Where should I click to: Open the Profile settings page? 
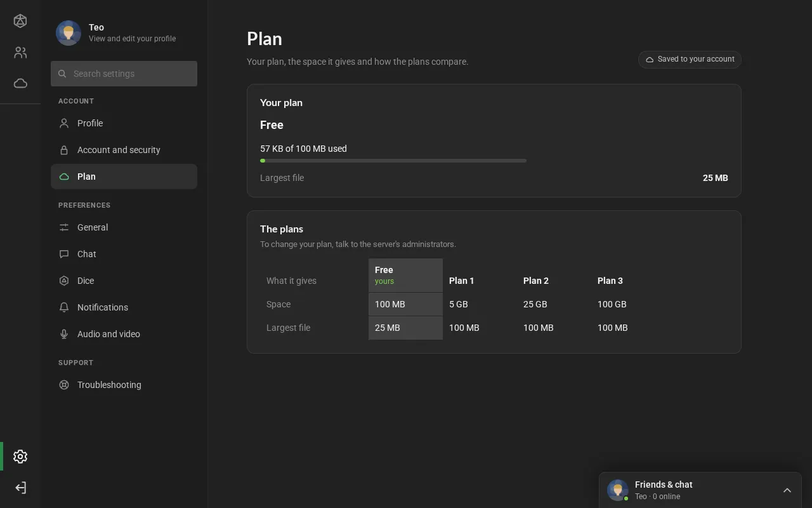pos(124,123)
